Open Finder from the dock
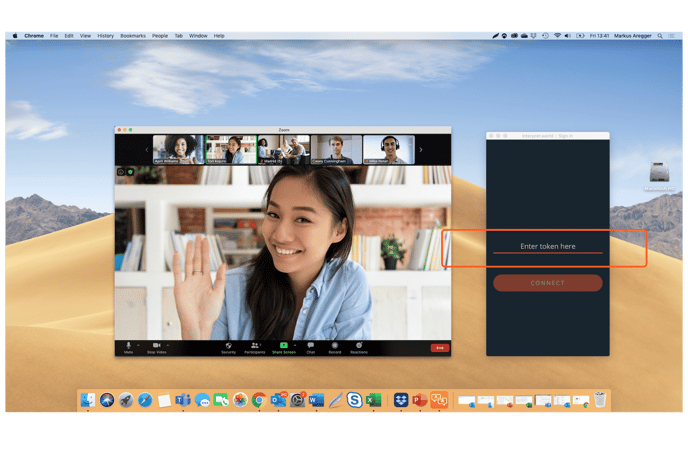The width and height of the screenshot is (688, 458). tap(88, 400)
